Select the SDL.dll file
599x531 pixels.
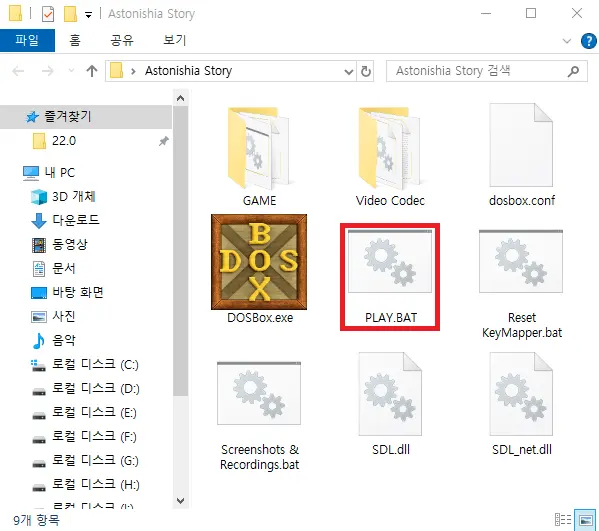pyautogui.click(x=390, y=405)
